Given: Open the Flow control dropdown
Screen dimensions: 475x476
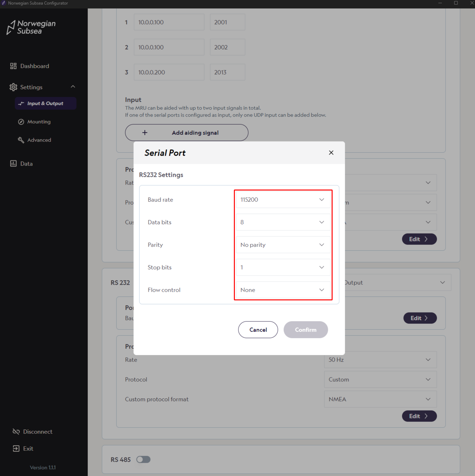Looking at the screenshot, I should tap(283, 290).
